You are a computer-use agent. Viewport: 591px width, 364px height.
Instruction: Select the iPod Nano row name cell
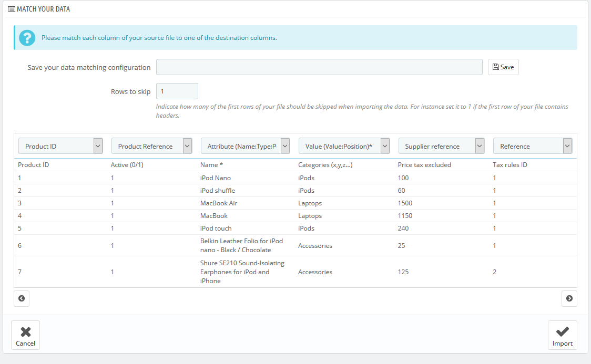point(216,178)
